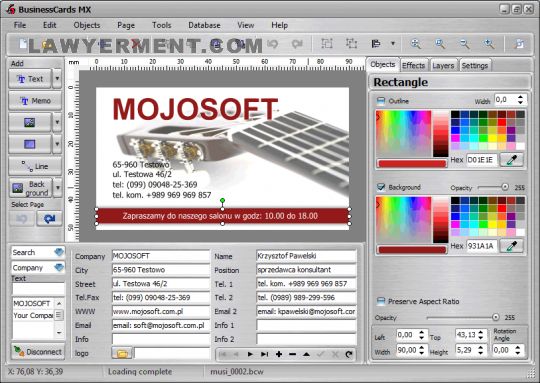Click the add record plus icon
540x383 pixels.
tap(279, 354)
